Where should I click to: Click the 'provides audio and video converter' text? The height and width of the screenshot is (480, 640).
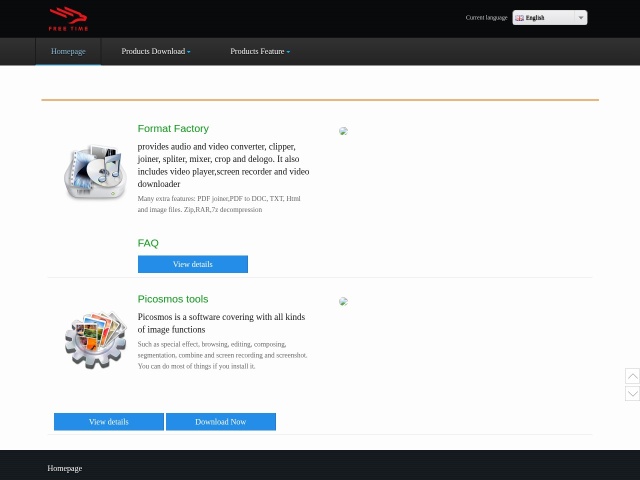click(x=223, y=165)
